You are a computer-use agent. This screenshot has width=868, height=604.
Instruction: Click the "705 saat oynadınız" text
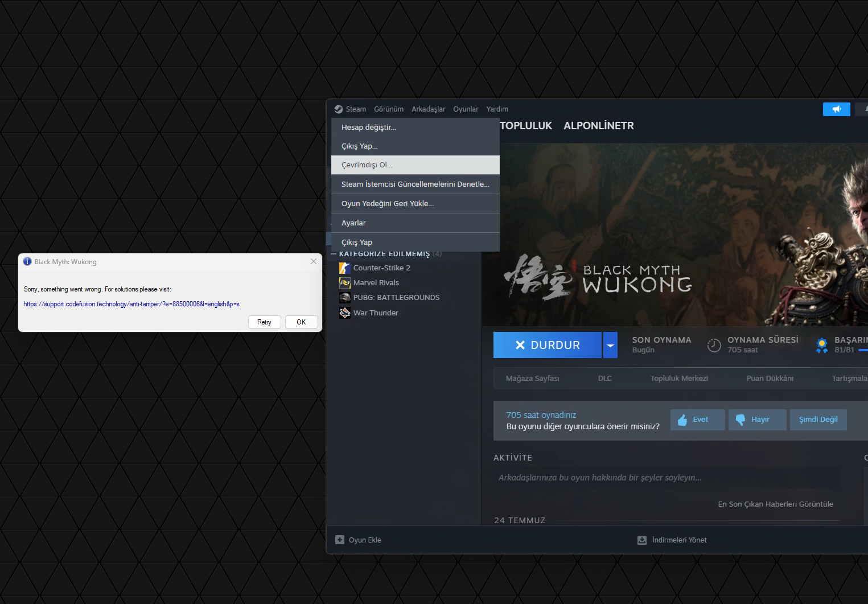(541, 415)
